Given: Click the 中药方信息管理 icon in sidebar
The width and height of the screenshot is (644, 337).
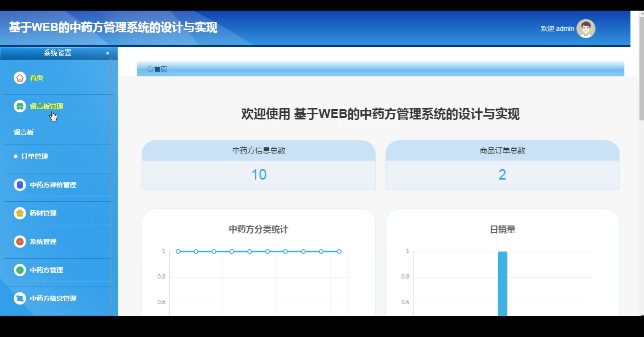Looking at the screenshot, I should click(x=20, y=299).
